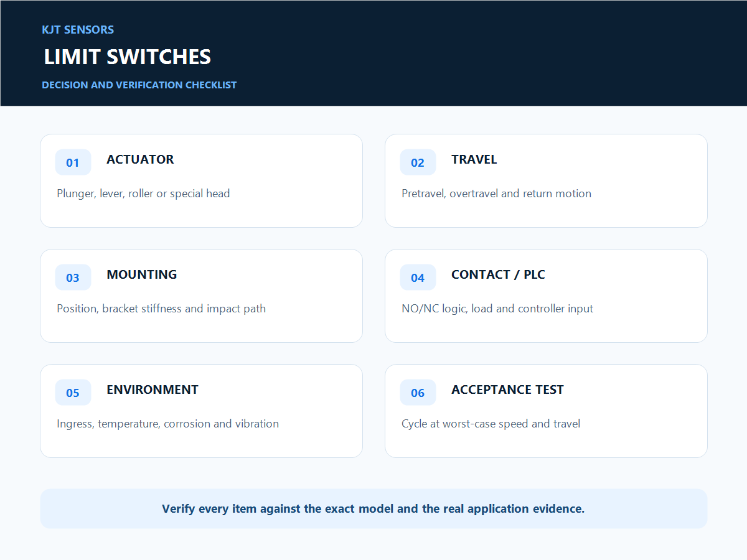Viewport: 747px width, 560px height.
Task: Click the 04 number badge
Action: tap(418, 278)
